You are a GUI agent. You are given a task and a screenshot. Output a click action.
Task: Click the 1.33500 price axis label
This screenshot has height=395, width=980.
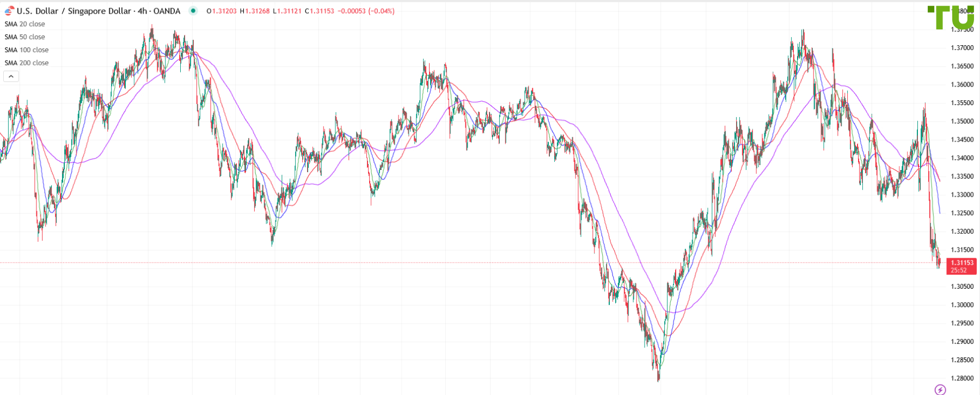pyautogui.click(x=962, y=177)
